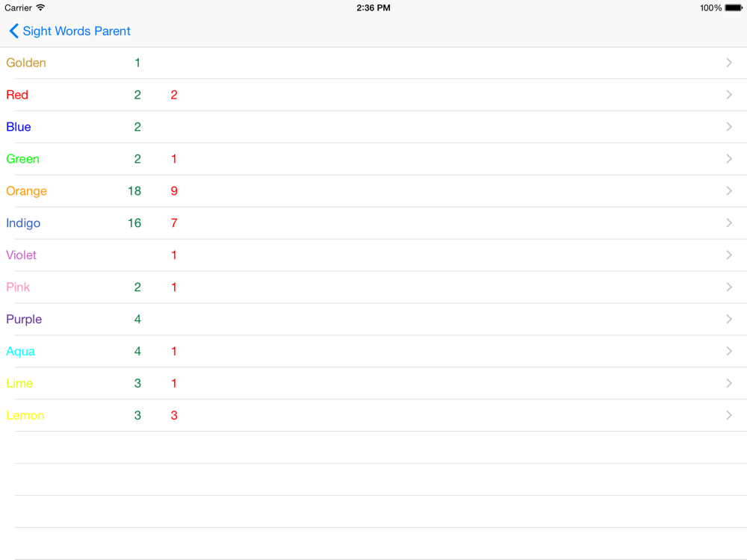Expand Aqua row disclosure chevron
The image size is (747, 560).
coord(729,352)
